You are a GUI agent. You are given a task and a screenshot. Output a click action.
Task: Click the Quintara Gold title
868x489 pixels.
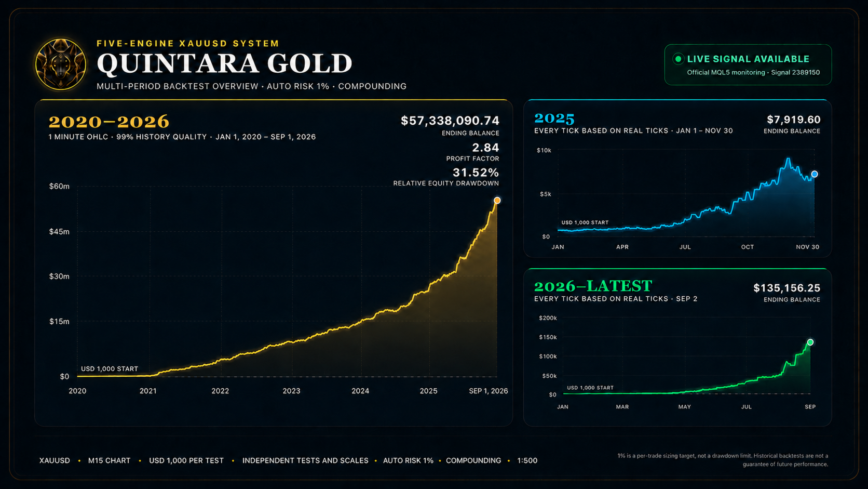pyautogui.click(x=225, y=63)
